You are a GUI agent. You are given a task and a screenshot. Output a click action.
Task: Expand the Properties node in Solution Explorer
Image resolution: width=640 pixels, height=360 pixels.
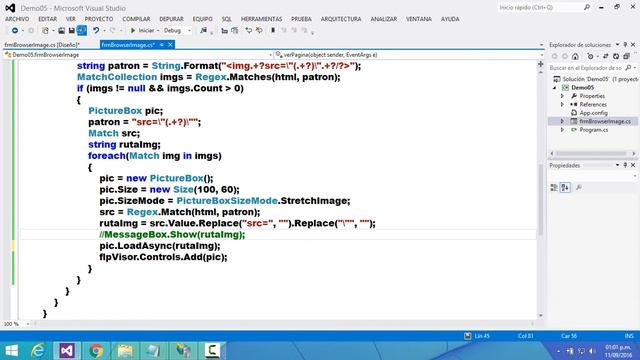(x=562, y=96)
